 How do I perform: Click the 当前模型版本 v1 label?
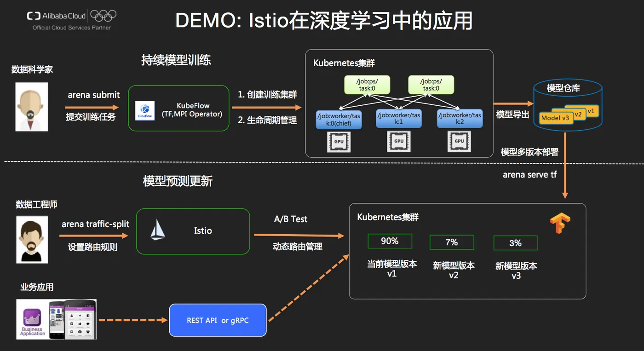[392, 269]
